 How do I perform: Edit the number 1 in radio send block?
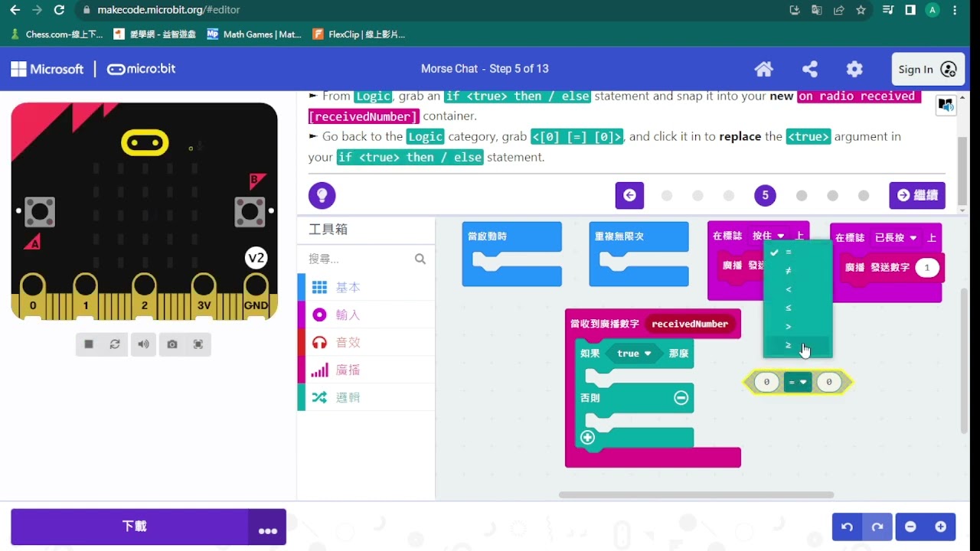click(927, 268)
